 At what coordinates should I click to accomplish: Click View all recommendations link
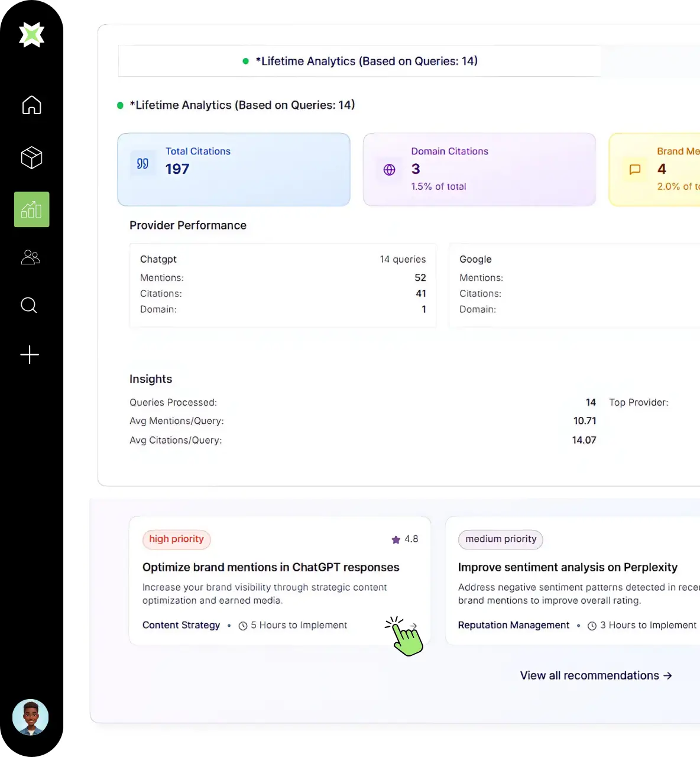(595, 675)
